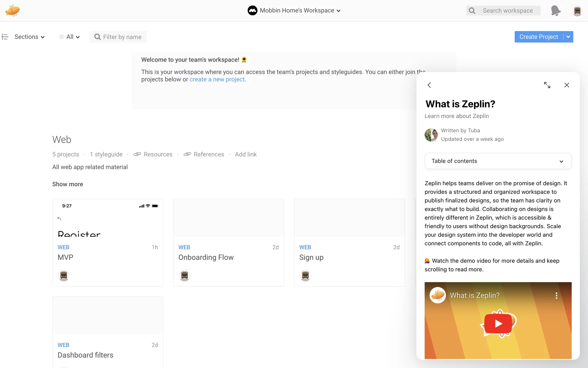
Task: Follow the create a new project link
Action: point(217,79)
